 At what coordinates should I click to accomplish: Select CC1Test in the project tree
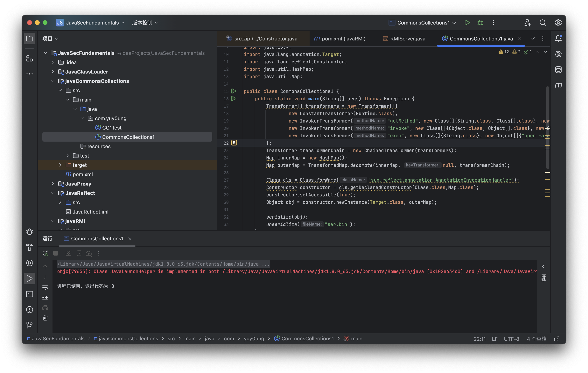coord(112,128)
